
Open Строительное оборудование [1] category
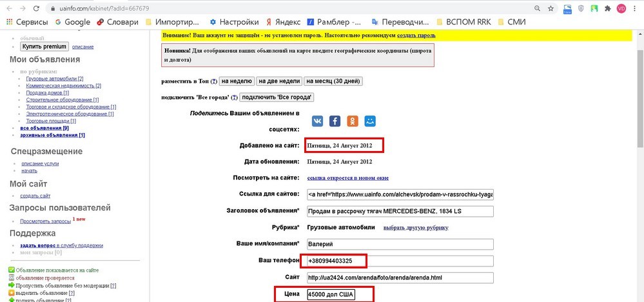pos(63,100)
